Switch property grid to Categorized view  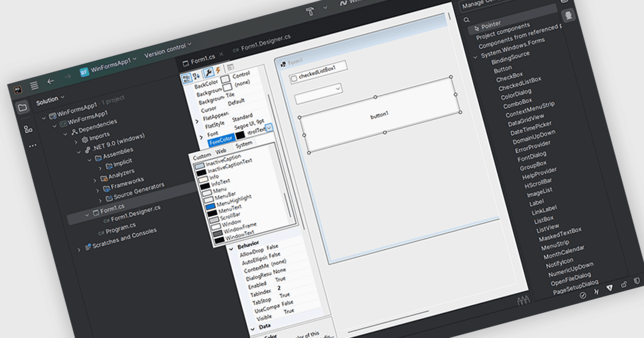pos(187,78)
